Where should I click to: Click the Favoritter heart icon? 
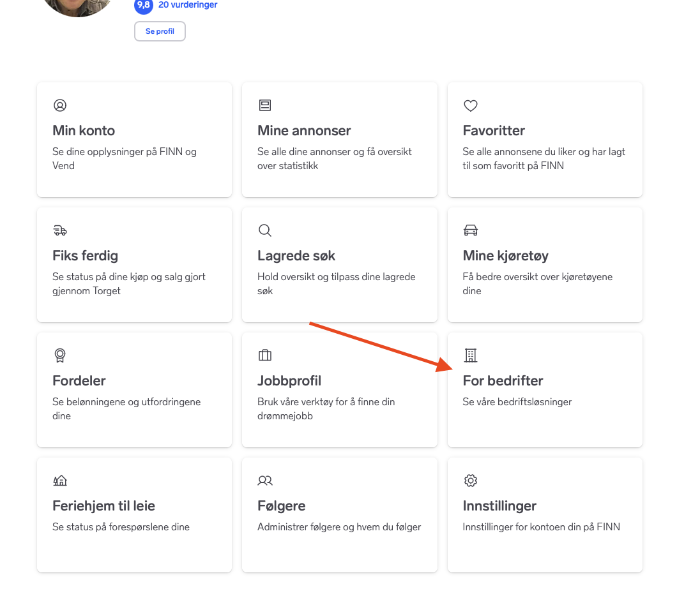point(471,106)
